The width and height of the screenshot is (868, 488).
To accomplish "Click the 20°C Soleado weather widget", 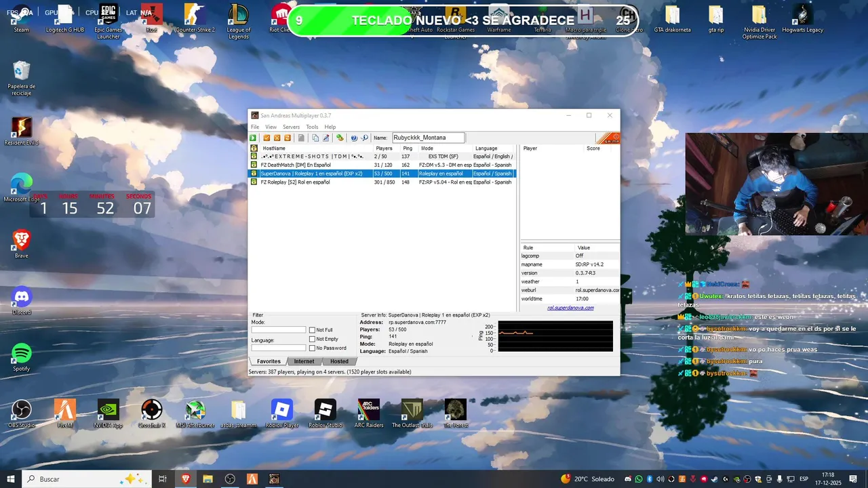I will 587,479.
